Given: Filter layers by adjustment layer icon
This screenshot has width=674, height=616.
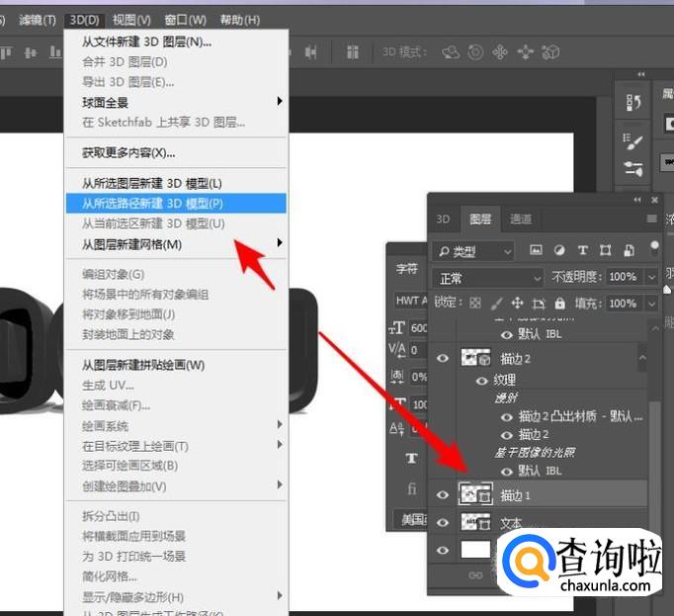Looking at the screenshot, I should click(559, 251).
